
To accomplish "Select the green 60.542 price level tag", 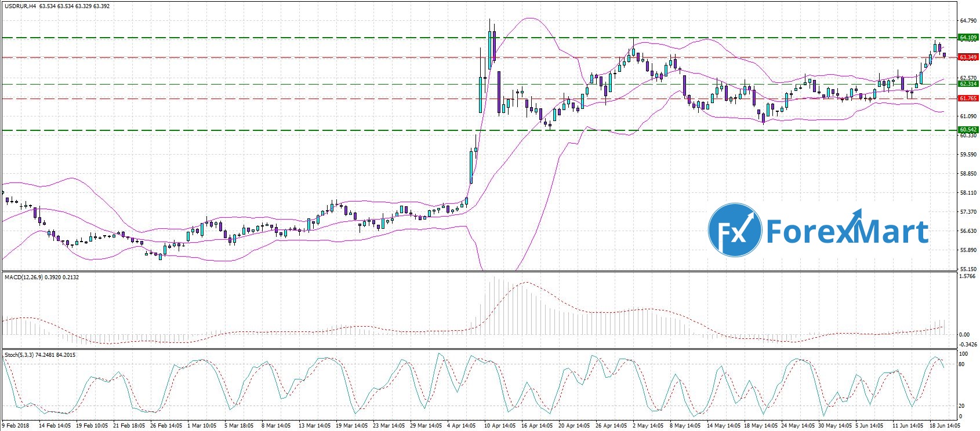I will (968, 130).
